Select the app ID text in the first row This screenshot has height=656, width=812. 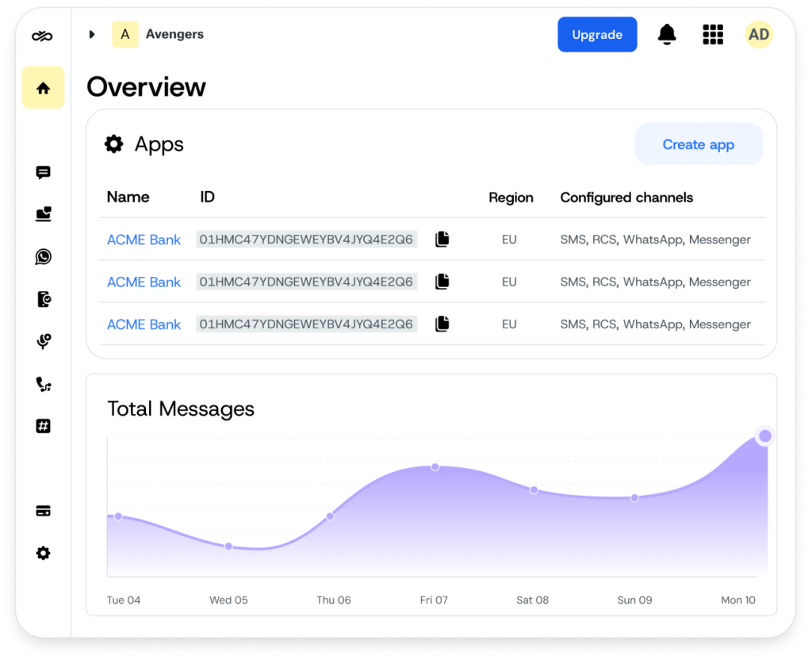(x=307, y=240)
